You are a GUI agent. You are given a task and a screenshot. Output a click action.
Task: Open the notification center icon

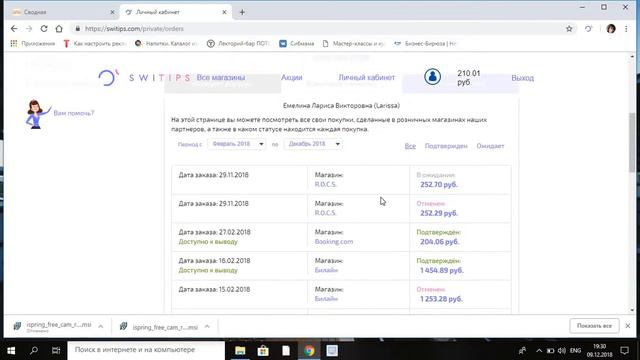tap(624, 350)
